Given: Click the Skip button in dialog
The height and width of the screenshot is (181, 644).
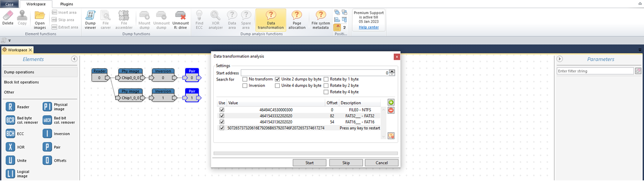Looking at the screenshot, I should pos(346,163).
